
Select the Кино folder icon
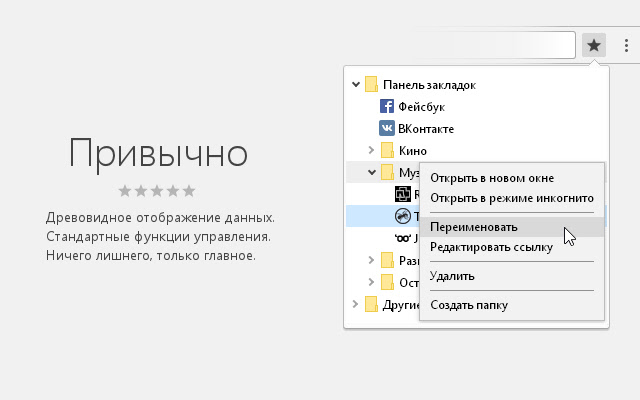click(x=387, y=150)
